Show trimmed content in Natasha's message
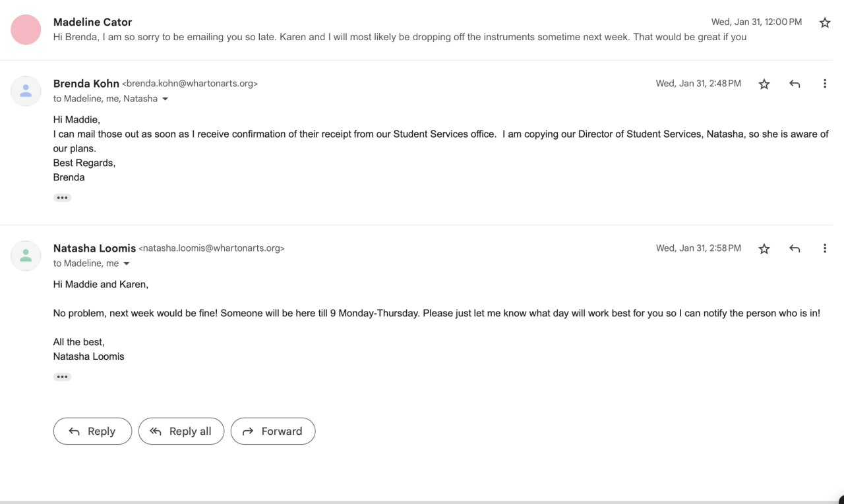 62,377
